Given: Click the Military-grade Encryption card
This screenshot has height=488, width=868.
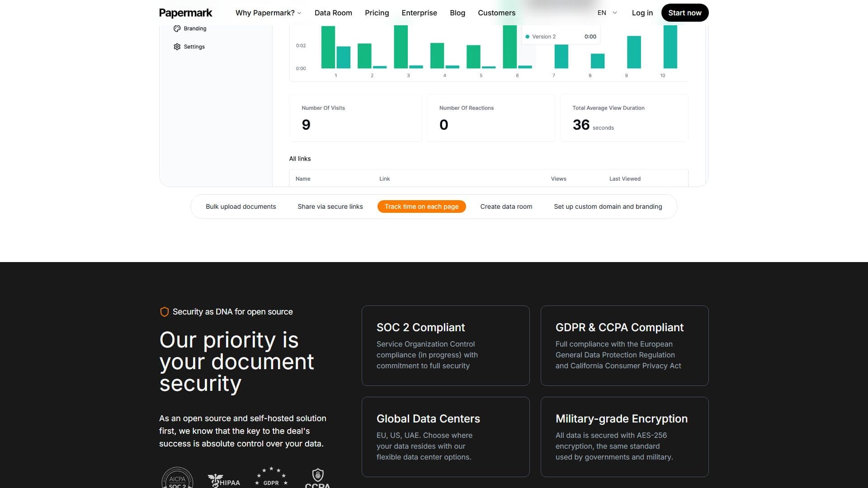Looking at the screenshot, I should [624, 437].
